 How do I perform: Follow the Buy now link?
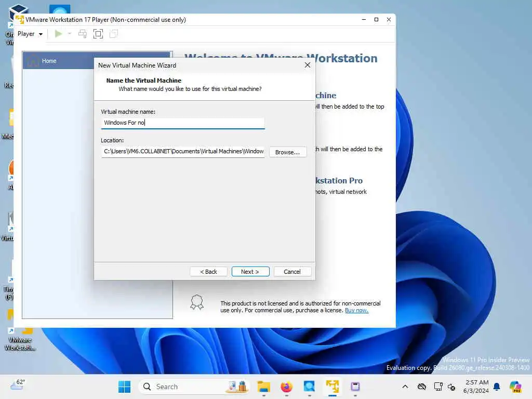(x=356, y=310)
